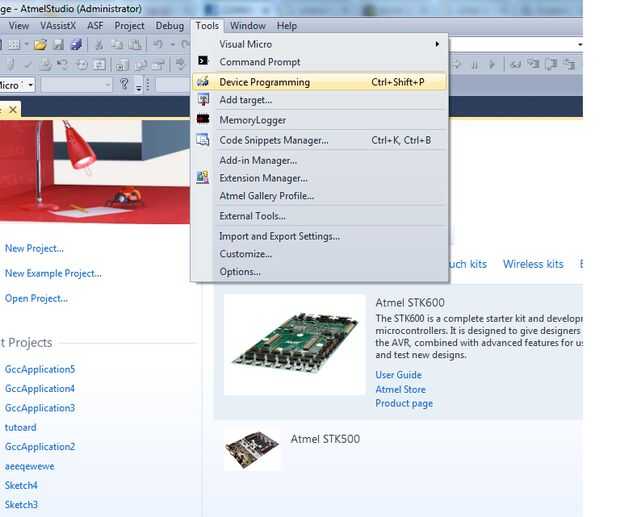Click the glasses quick watch icon
The width and height of the screenshot is (620, 517).
coord(516,64)
